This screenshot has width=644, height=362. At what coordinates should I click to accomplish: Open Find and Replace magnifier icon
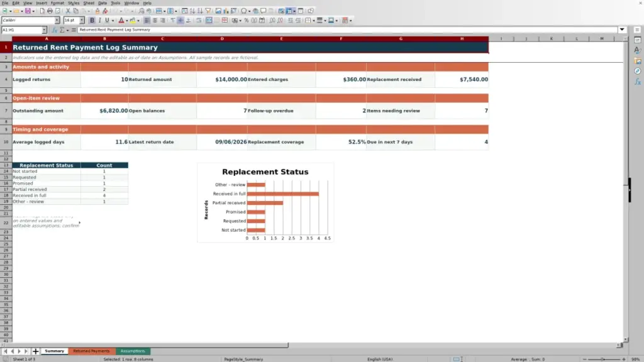[142, 11]
